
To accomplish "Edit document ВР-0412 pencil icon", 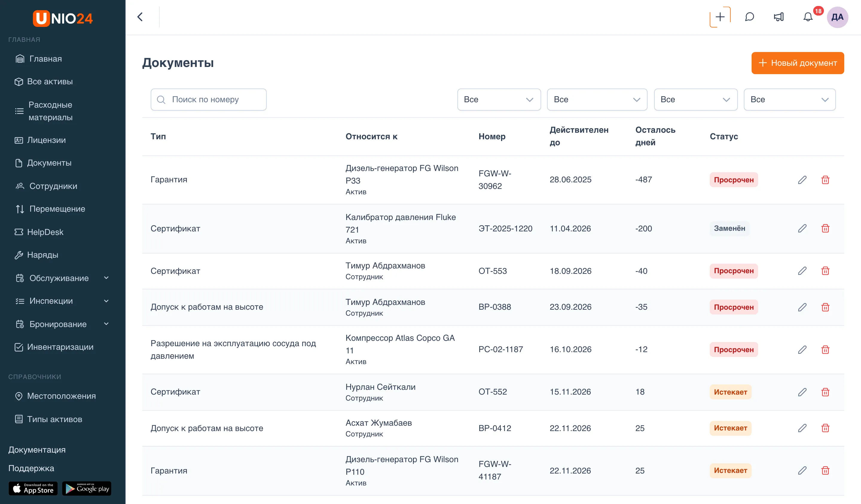I will point(802,428).
